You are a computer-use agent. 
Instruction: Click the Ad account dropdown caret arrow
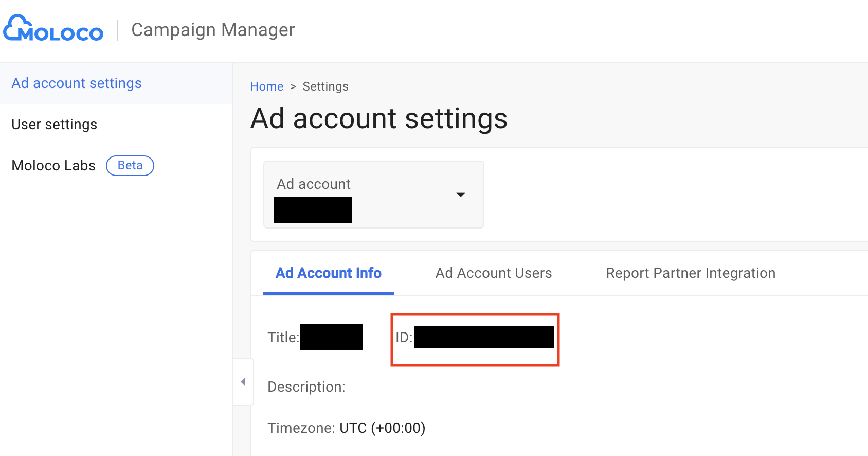(x=460, y=195)
